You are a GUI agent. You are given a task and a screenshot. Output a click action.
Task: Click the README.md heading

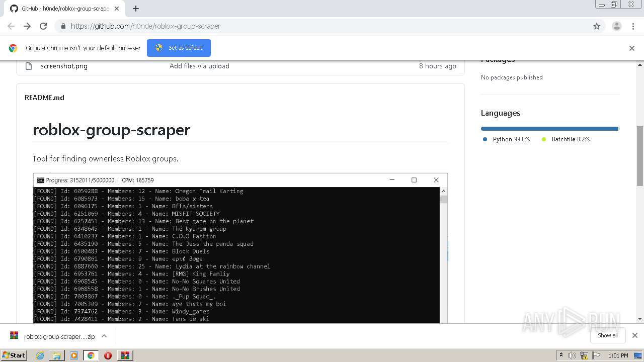[x=44, y=98]
